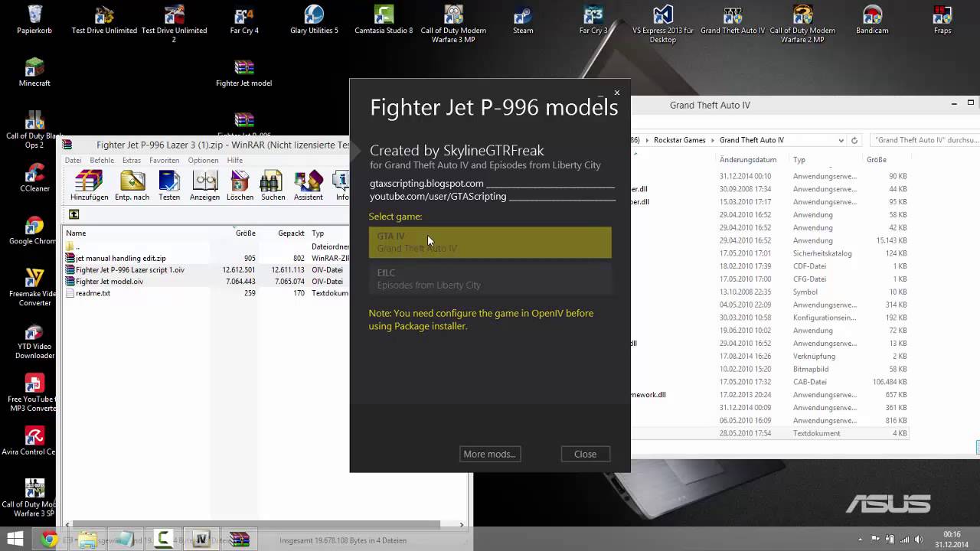Select the Google Chrome desktop icon
Viewport: 980px width, 551px height.
[x=34, y=230]
